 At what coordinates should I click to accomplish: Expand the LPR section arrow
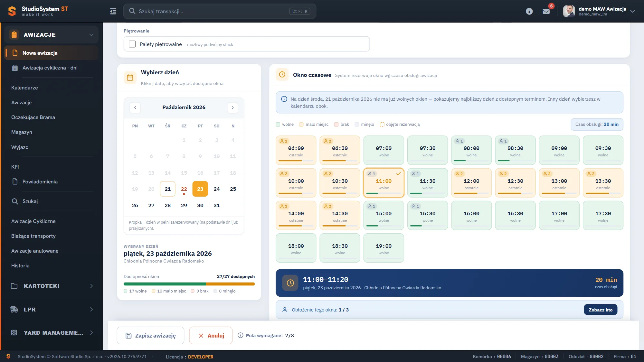tap(91, 310)
